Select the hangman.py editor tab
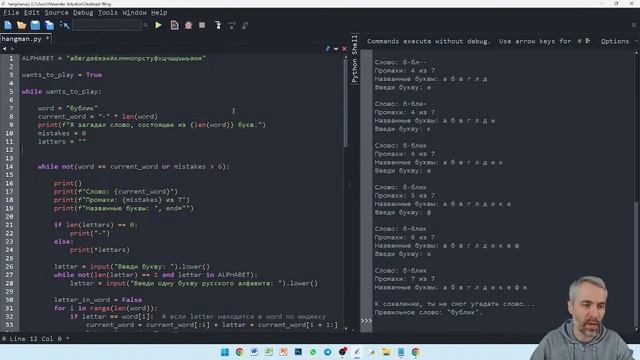 [x=25, y=39]
